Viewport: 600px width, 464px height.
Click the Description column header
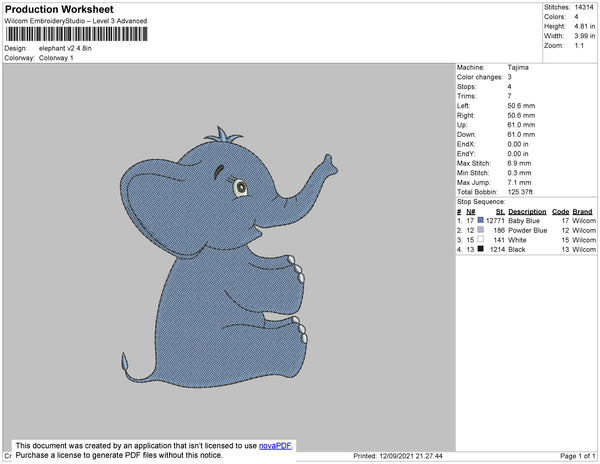coord(527,212)
